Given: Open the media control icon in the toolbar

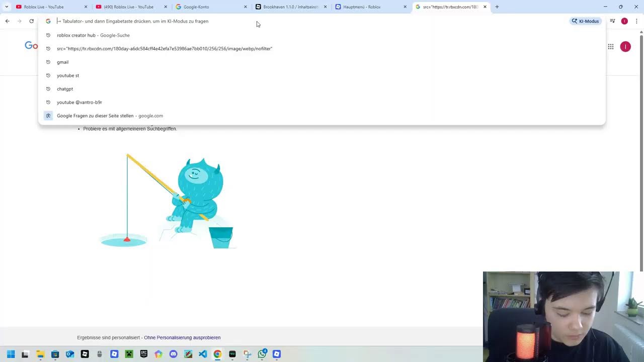Looking at the screenshot, I should tap(612, 21).
